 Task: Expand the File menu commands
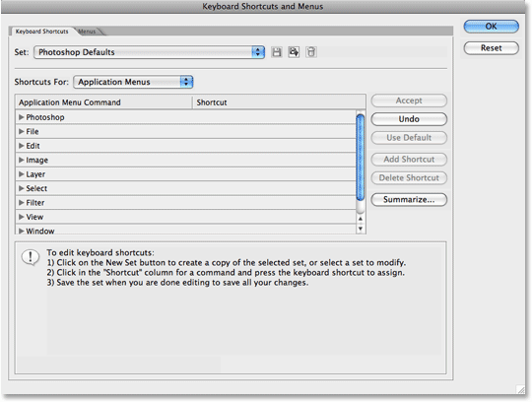[22, 131]
